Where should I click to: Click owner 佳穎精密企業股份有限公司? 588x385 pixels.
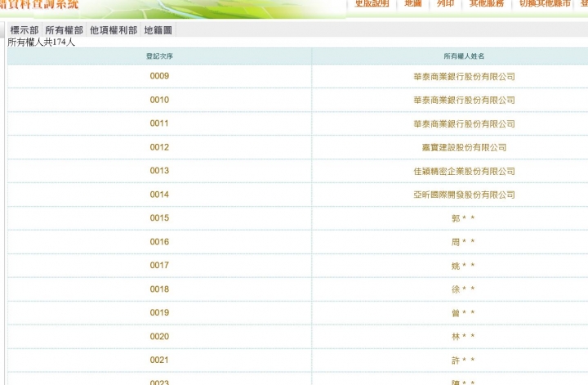464,171
